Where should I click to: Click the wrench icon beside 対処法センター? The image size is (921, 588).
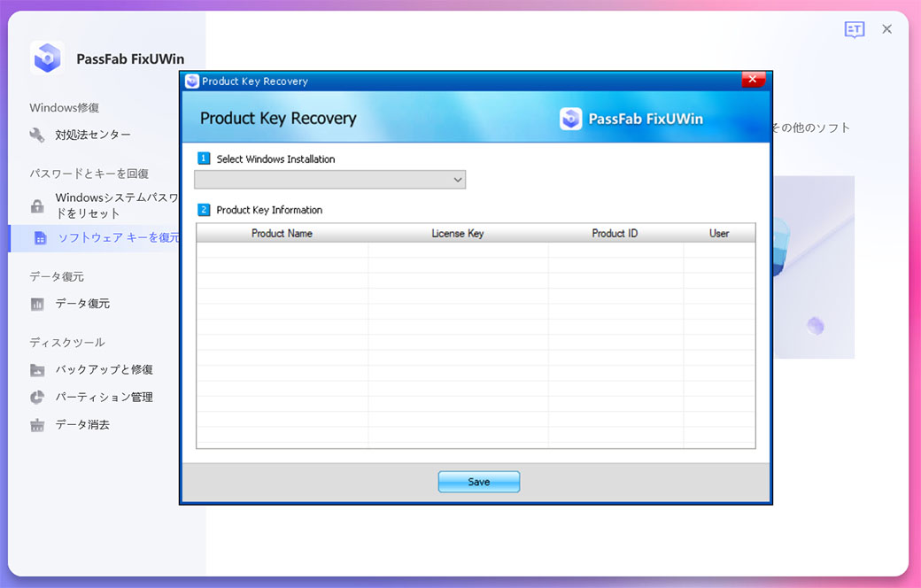tap(37, 135)
